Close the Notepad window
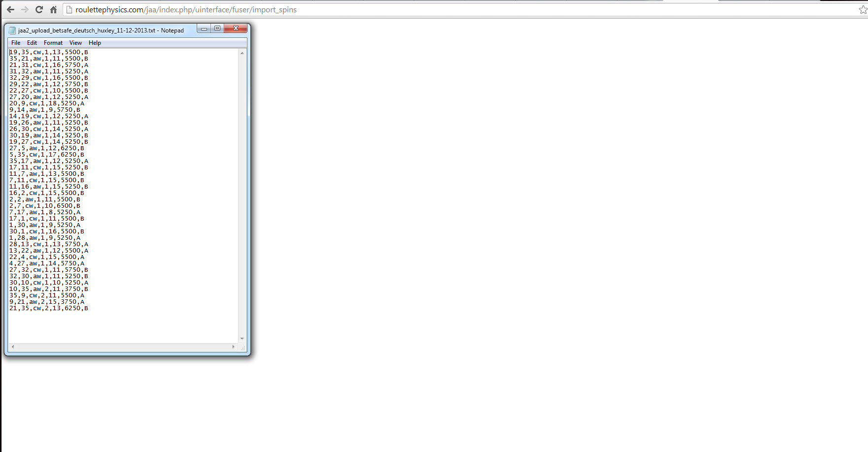 tap(236, 29)
